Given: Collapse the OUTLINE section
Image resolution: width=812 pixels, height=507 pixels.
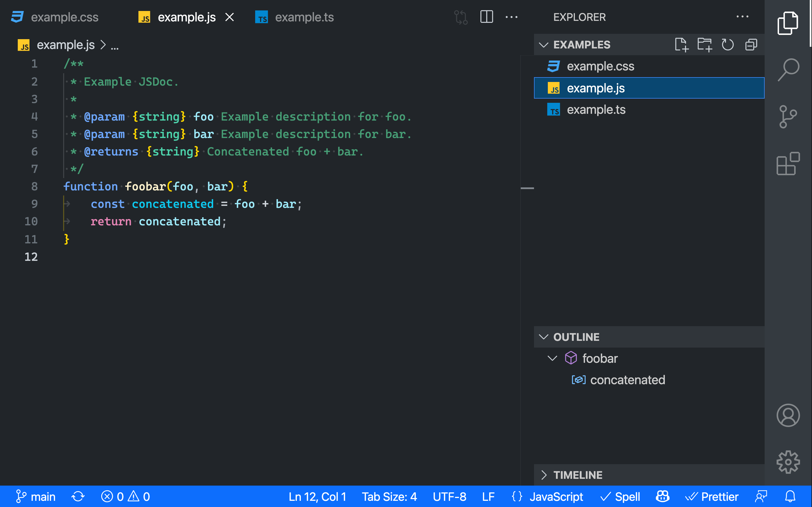Looking at the screenshot, I should pyautogui.click(x=576, y=337).
